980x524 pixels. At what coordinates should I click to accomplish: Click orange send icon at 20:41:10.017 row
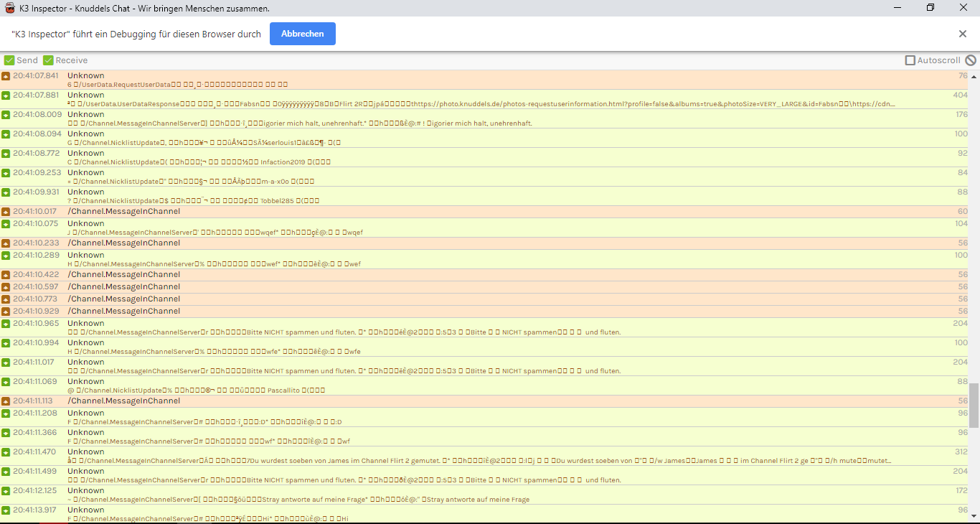(x=6, y=212)
